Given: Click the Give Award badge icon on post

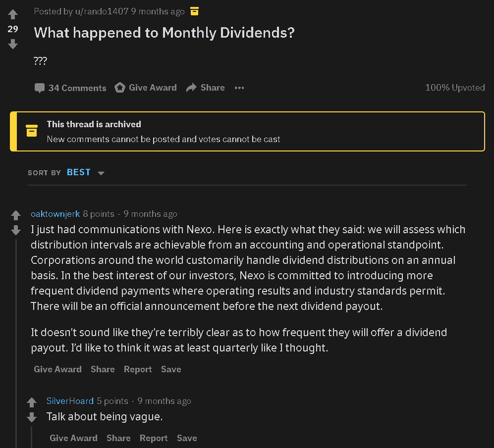Looking at the screenshot, I should [x=120, y=88].
